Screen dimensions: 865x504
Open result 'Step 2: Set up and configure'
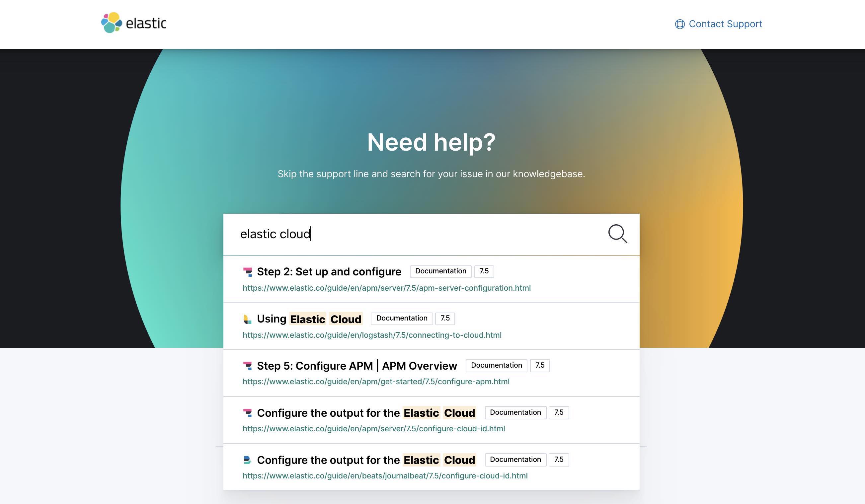point(329,271)
